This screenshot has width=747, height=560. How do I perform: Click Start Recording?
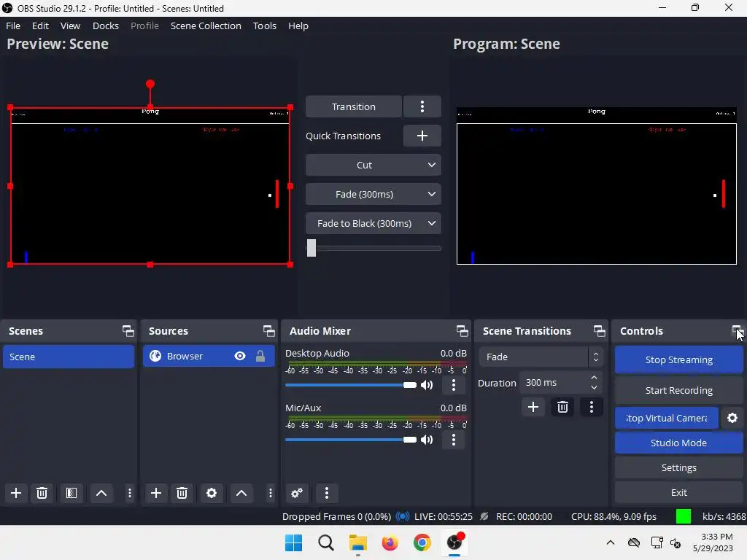678,391
